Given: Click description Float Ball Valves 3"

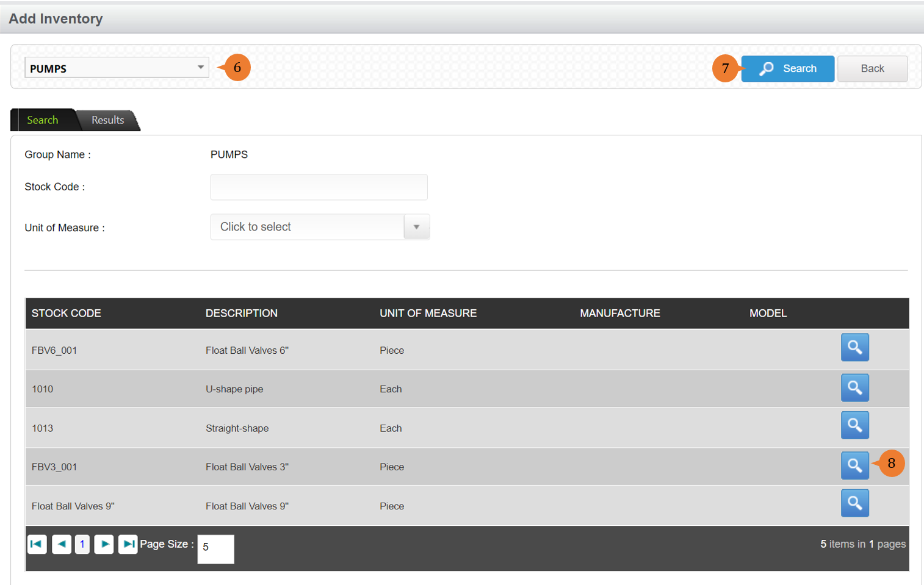Looking at the screenshot, I should click(x=247, y=467).
